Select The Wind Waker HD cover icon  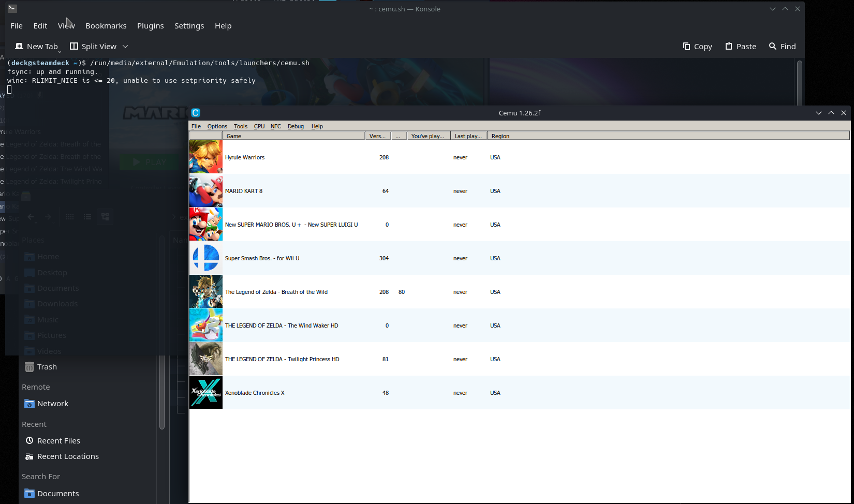click(206, 325)
